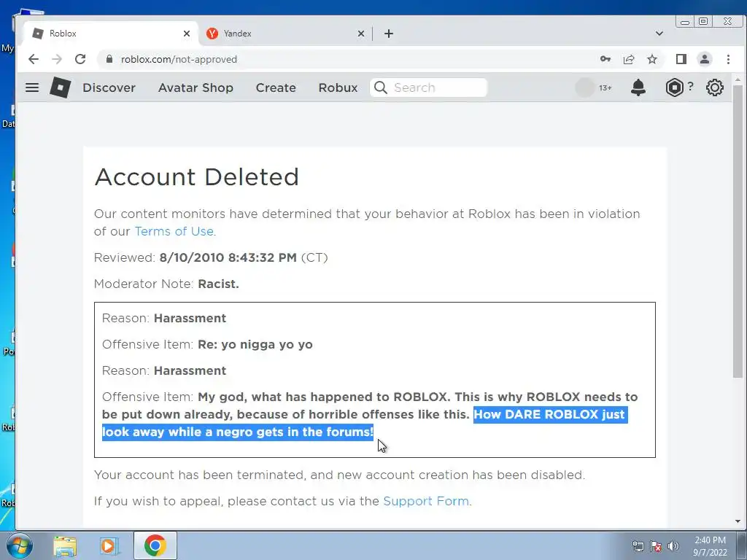Close the Yandex tab
Image resolution: width=747 pixels, height=560 pixels.
pos(361,34)
